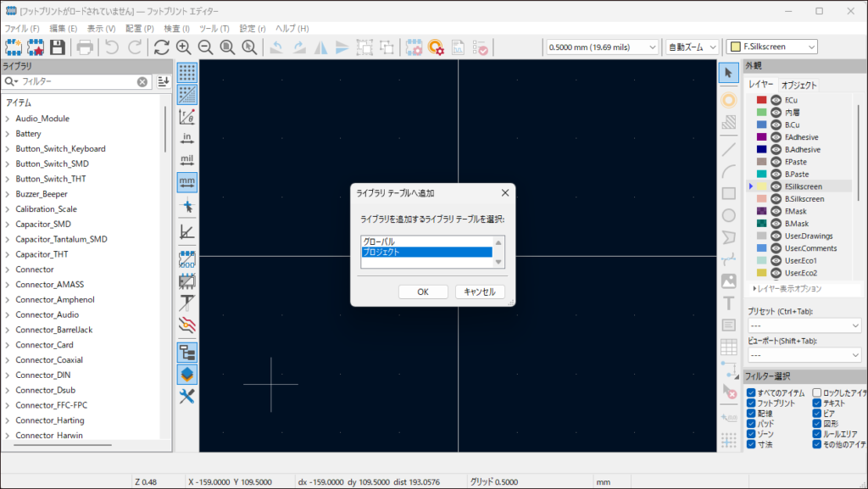Open the F.Silkscreen layer selector dropdown
This screenshot has height=489, width=868.
click(771, 47)
